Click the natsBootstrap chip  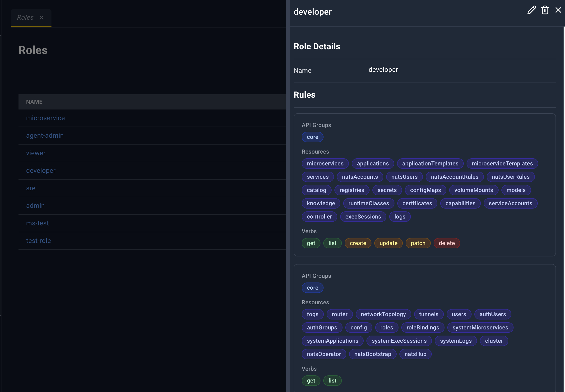373,354
